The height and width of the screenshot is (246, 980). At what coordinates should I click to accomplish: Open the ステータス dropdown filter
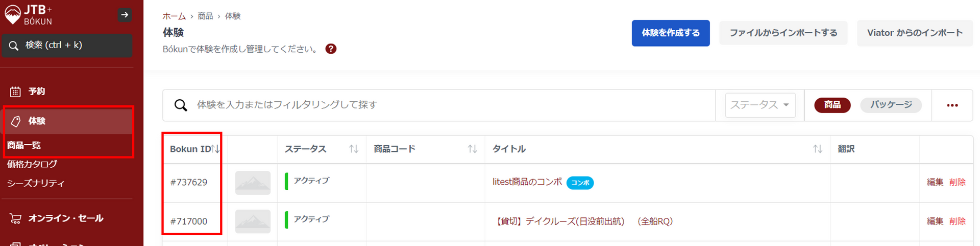[x=760, y=105]
